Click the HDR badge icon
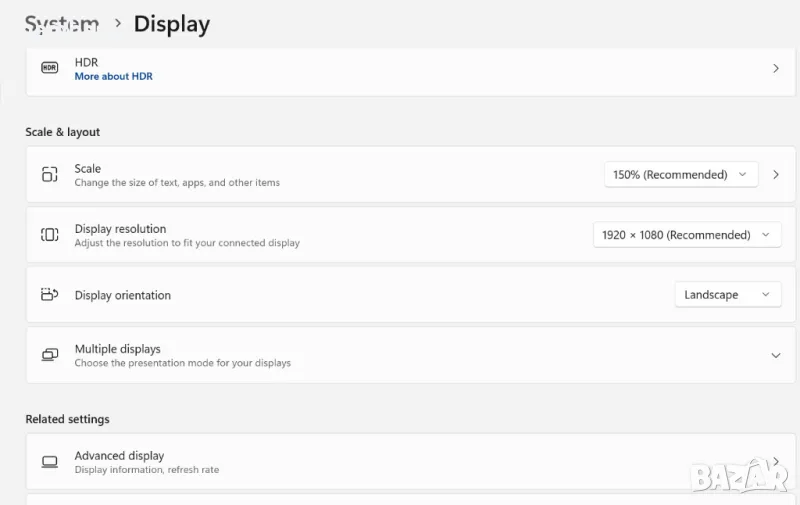The height and width of the screenshot is (505, 800). coord(49,68)
